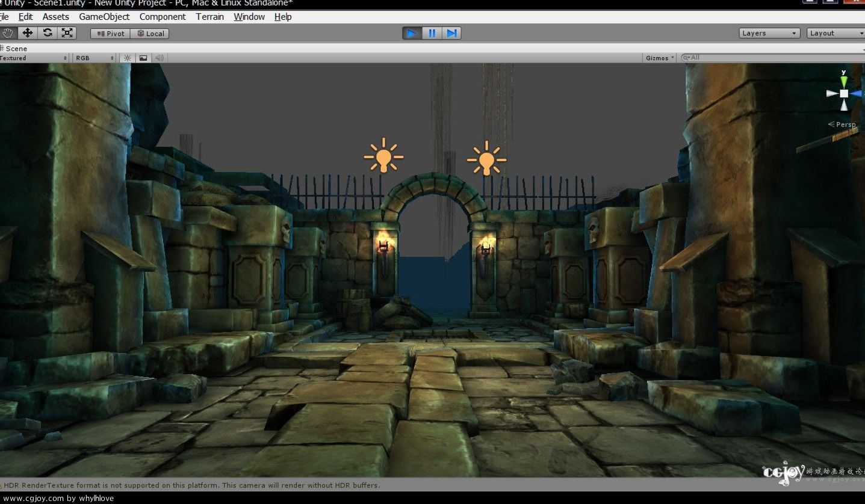This screenshot has width=865, height=504.
Task: Toggle scene lighting sun icon
Action: coord(127,58)
